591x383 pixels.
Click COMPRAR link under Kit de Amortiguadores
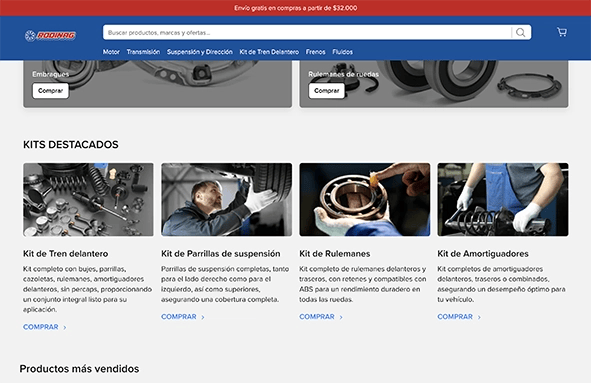[459, 317]
